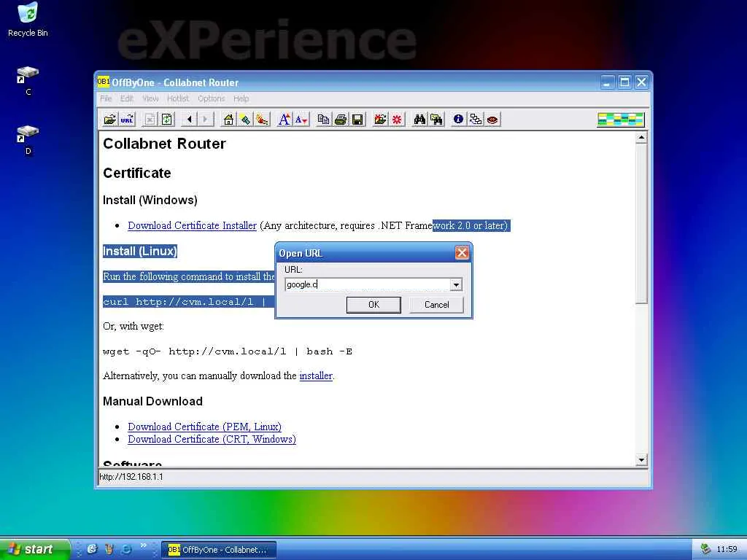Open the Help menu

pos(241,98)
